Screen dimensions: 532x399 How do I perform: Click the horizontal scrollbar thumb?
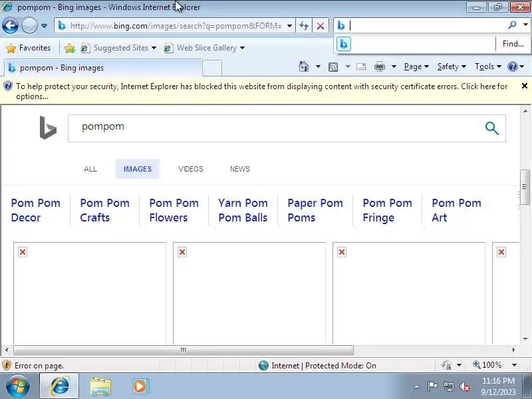pos(184,350)
